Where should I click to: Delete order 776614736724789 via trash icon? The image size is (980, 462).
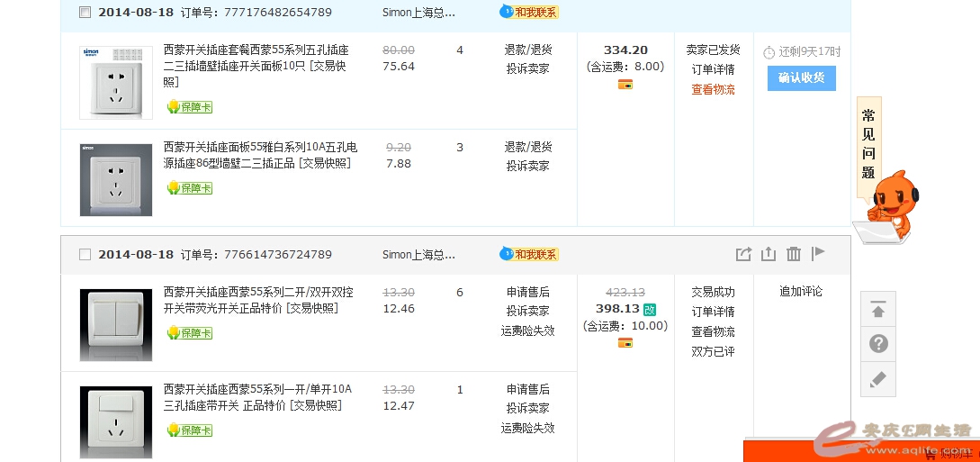coord(793,255)
